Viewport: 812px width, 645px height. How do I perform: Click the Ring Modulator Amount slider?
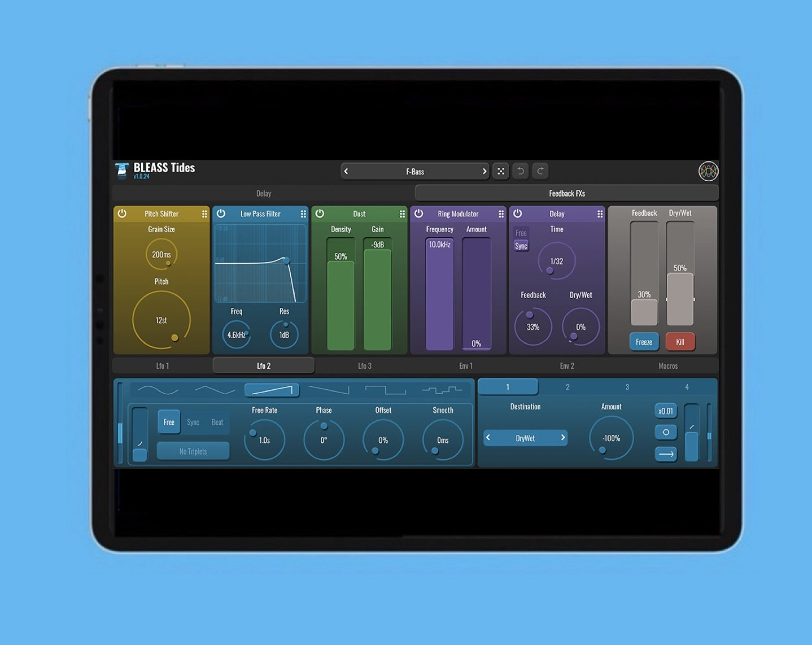(x=477, y=294)
